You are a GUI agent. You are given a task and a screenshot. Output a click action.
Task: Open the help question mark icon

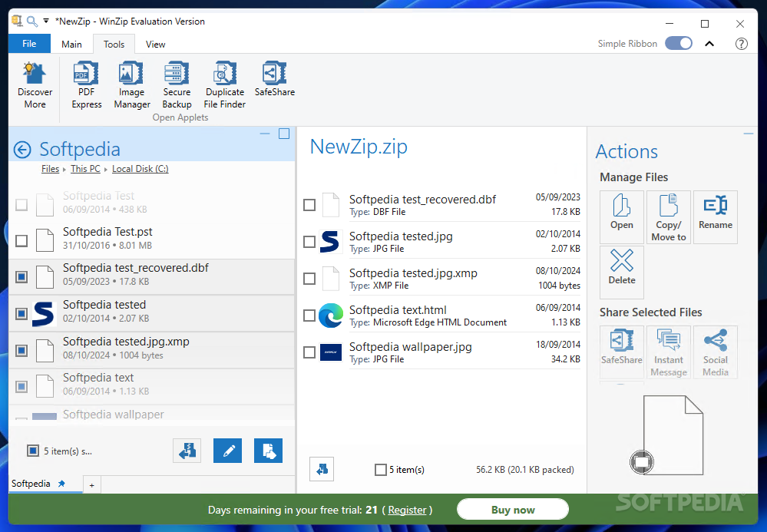(741, 44)
